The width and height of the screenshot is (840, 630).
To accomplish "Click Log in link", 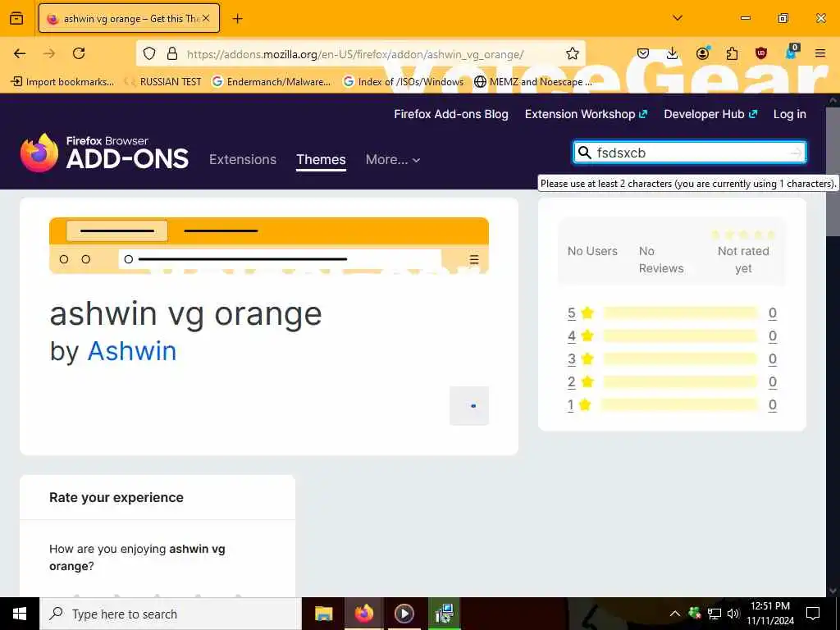I will [x=790, y=114].
